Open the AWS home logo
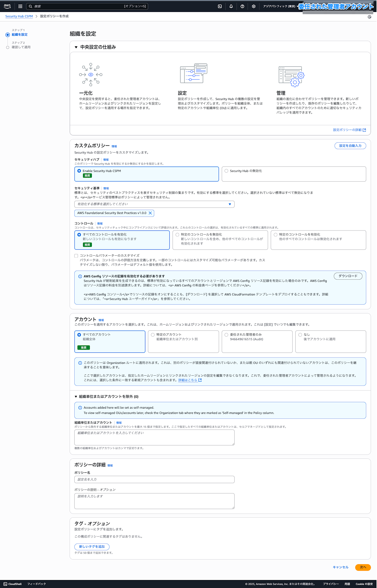Screen dimensions: 377x588 (x=7, y=6)
